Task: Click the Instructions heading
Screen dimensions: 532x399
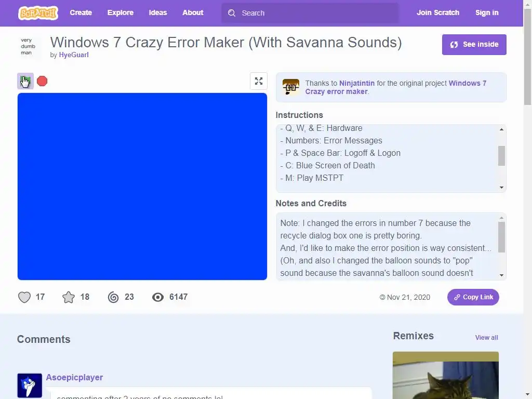Action: point(299,115)
